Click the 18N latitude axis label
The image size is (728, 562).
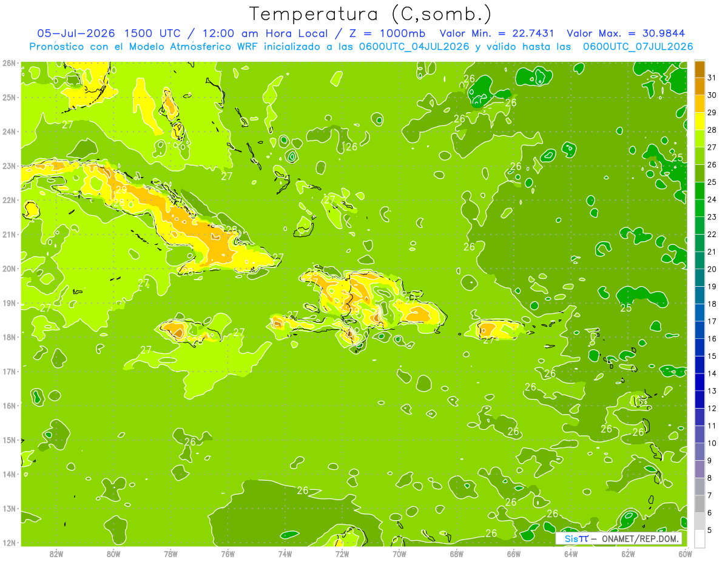coord(9,337)
